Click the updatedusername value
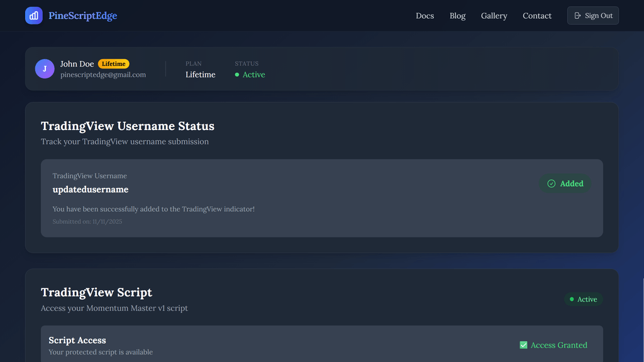This screenshot has width=644, height=362. coord(91,189)
